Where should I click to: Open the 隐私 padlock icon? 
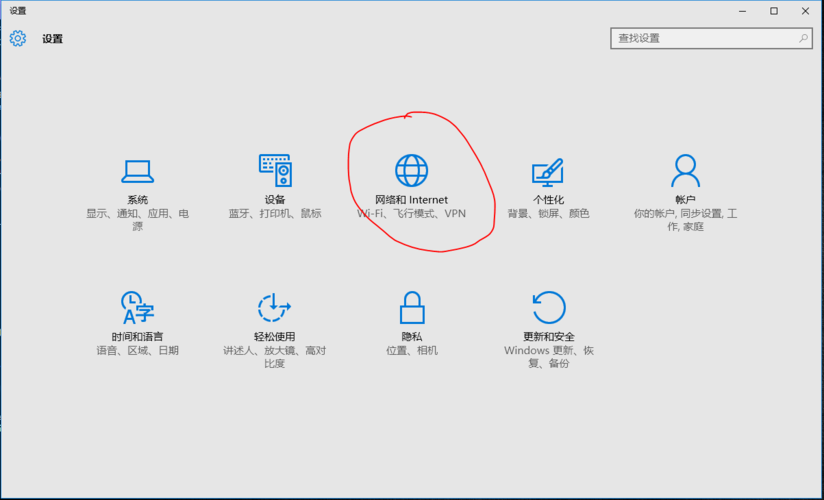(x=411, y=308)
